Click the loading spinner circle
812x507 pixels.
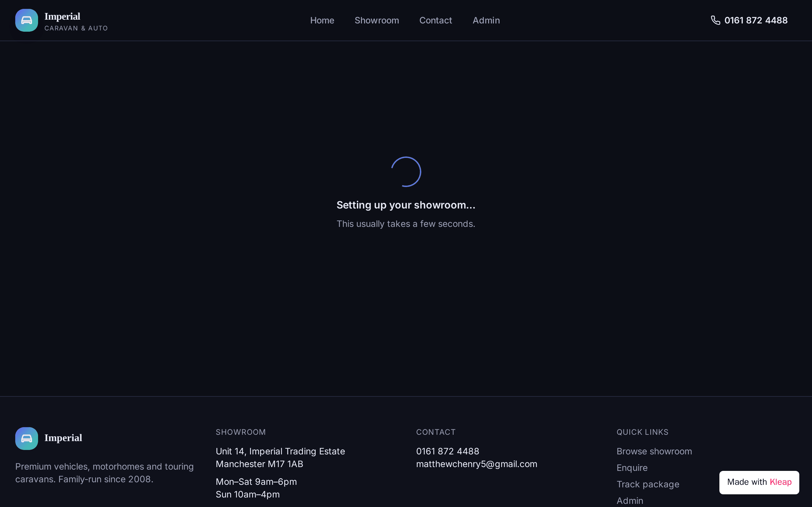click(x=406, y=172)
